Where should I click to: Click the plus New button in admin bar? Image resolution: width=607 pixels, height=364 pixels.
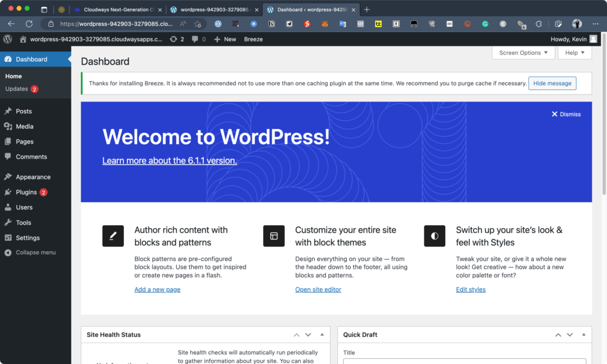pos(225,39)
